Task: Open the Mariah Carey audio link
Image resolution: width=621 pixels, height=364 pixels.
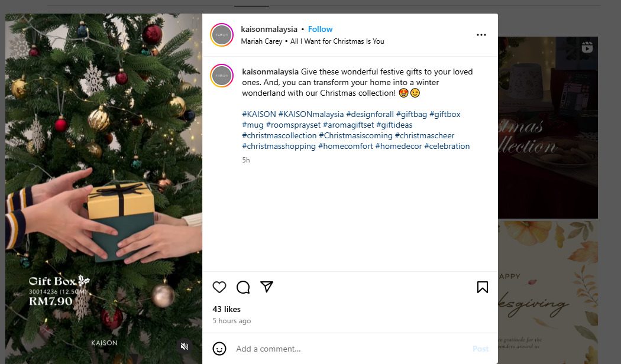Action: point(337,41)
